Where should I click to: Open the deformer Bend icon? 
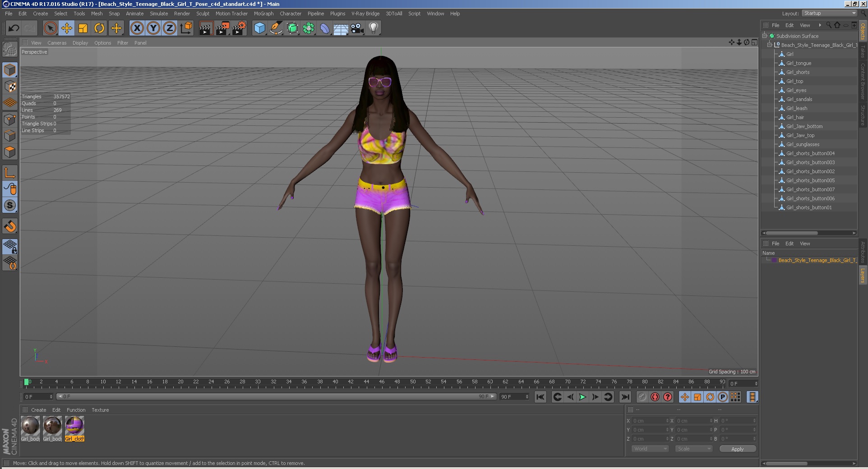(x=325, y=28)
